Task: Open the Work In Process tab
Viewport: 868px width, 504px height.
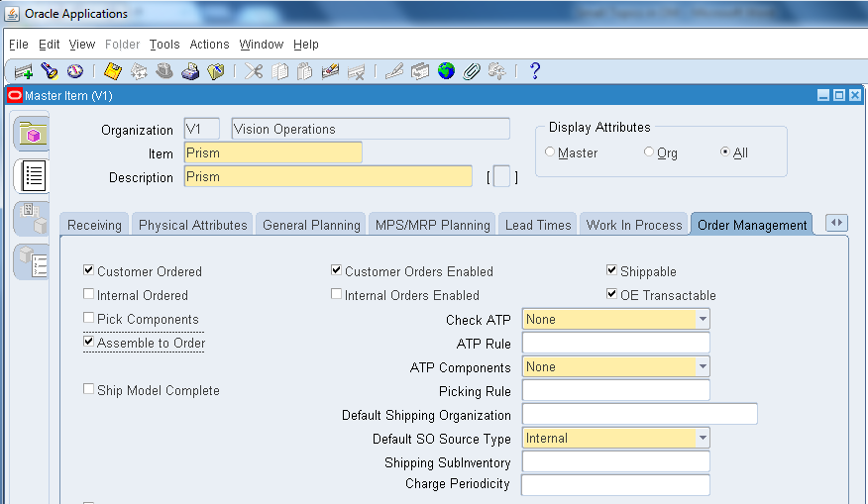Action: (x=634, y=225)
